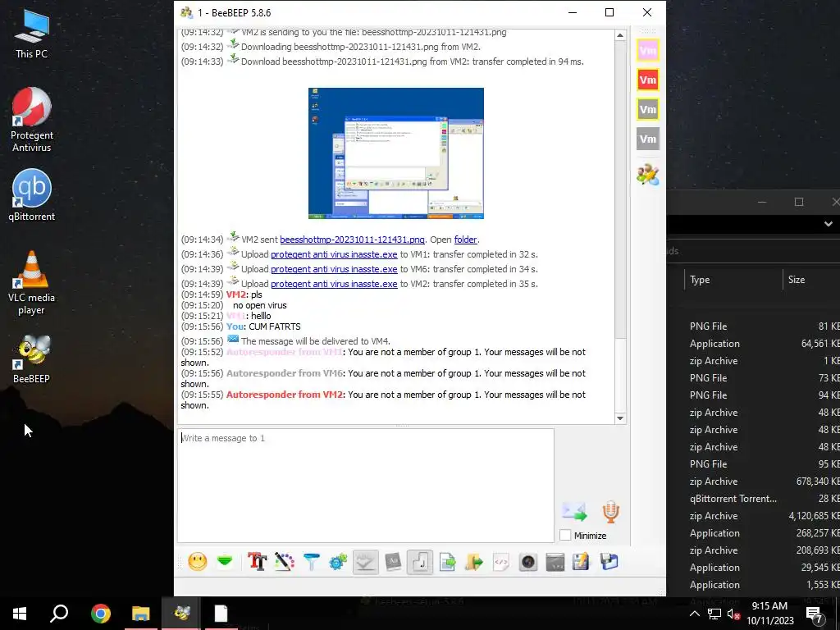Open the exe link uploaded to VM6

coord(334,269)
